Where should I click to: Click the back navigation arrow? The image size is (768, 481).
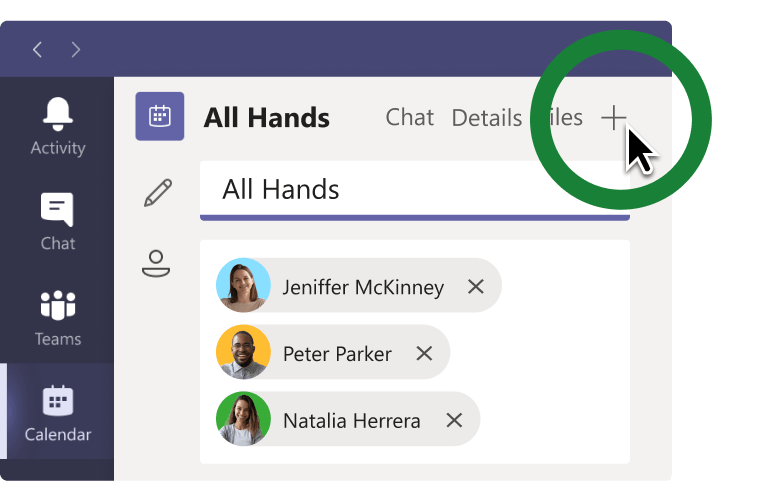tap(37, 49)
